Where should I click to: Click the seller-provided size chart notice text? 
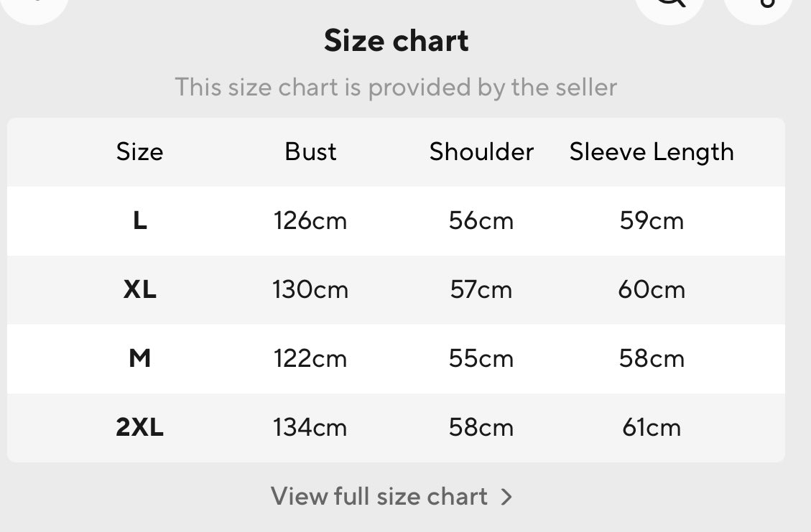396,88
